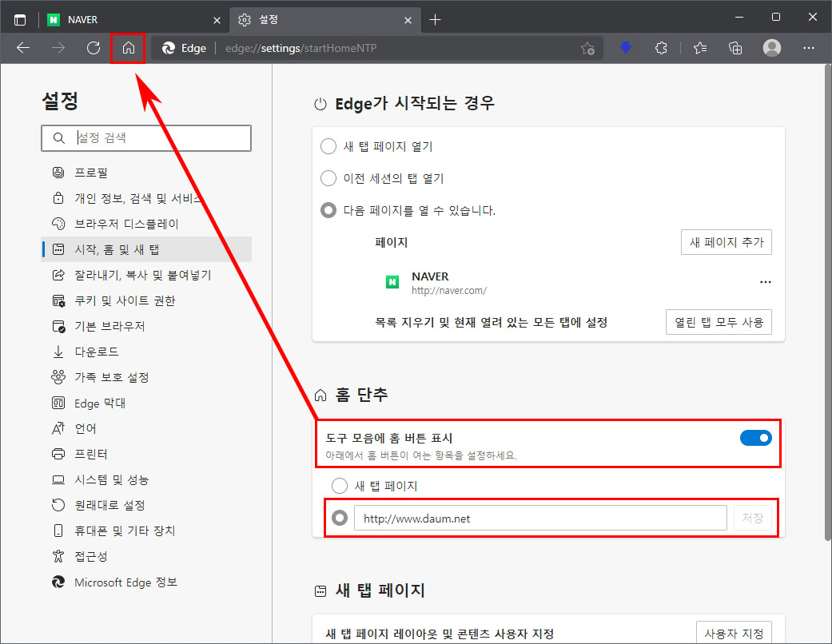Click the browser home button
832x644 pixels.
tap(128, 48)
